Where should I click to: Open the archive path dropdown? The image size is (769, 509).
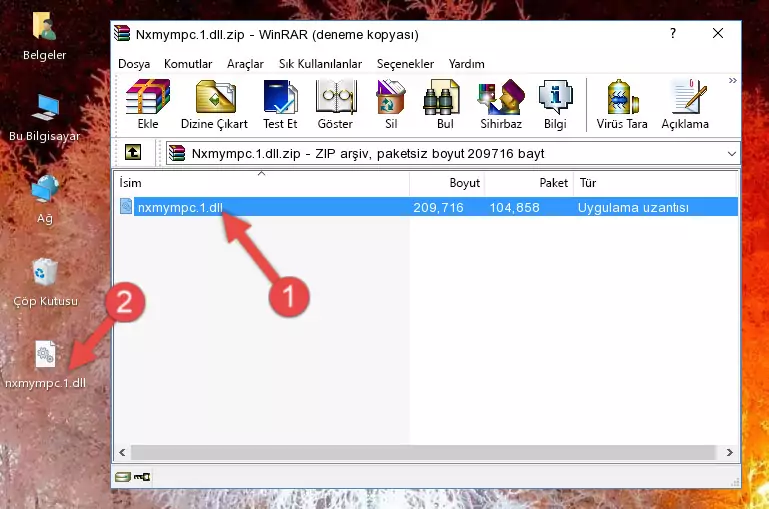[731, 153]
